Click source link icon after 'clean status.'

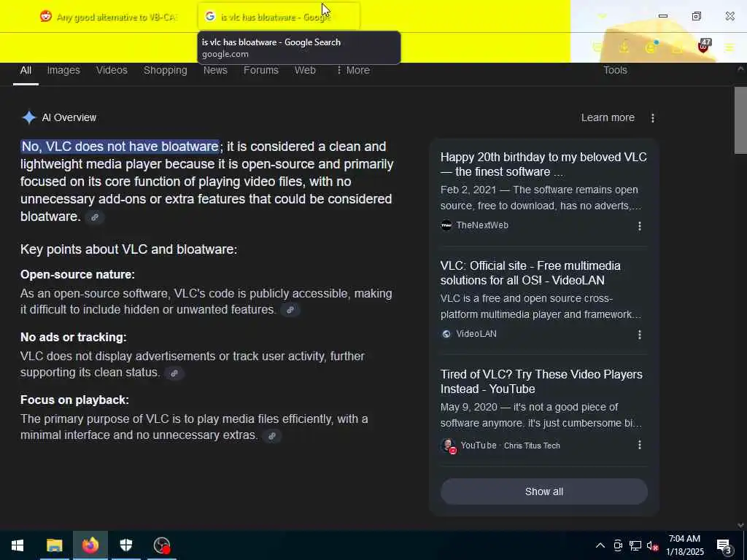[174, 373]
